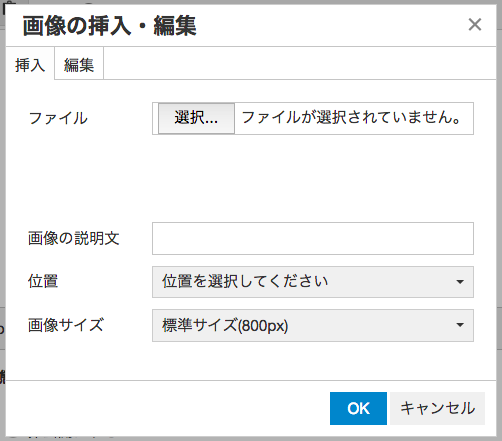
Task: Click the arrow on the 位置 dropdown
Action: point(460,282)
